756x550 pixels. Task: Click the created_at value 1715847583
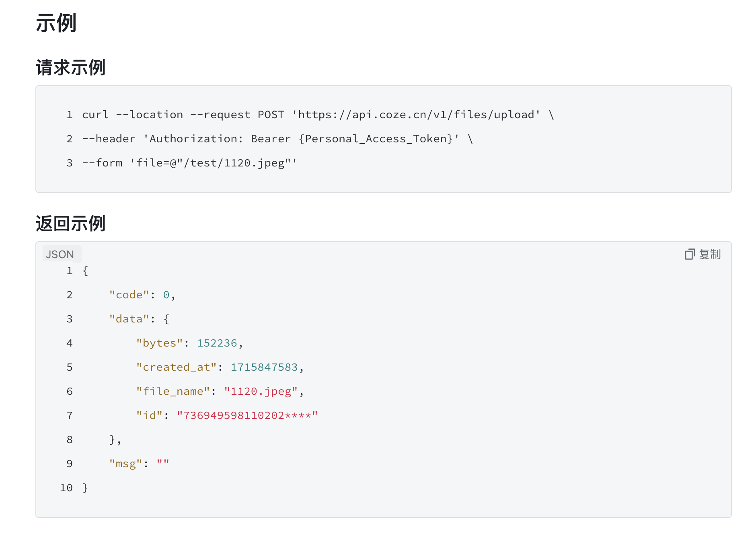pyautogui.click(x=264, y=367)
